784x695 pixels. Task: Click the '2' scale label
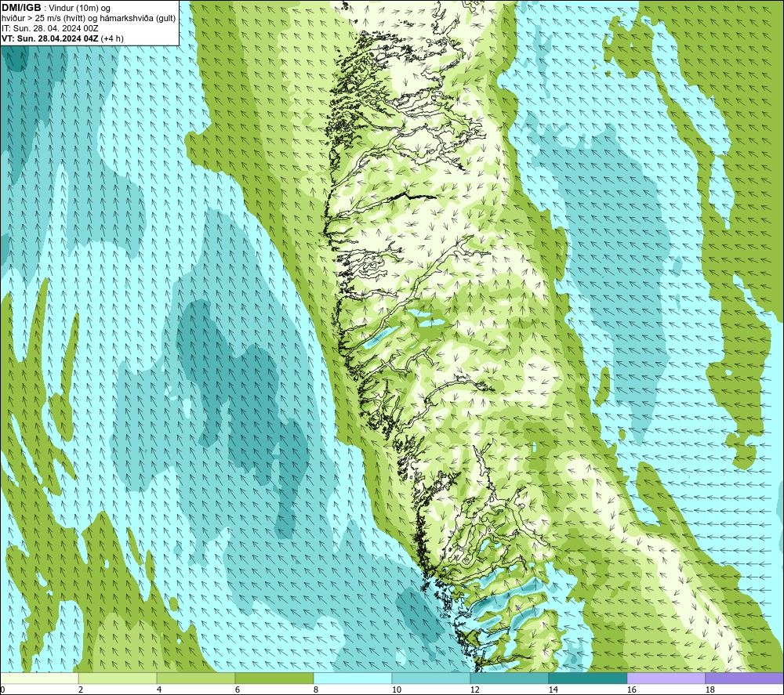point(81,690)
